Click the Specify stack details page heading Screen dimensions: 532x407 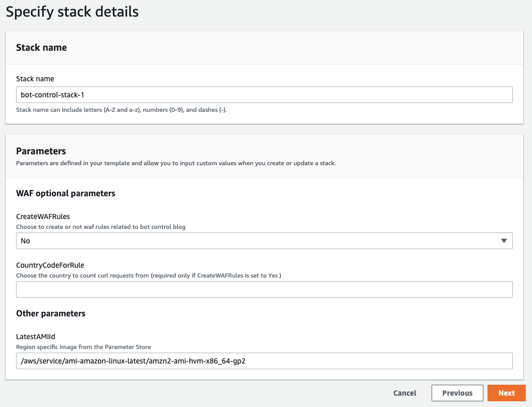pyautogui.click(x=72, y=11)
